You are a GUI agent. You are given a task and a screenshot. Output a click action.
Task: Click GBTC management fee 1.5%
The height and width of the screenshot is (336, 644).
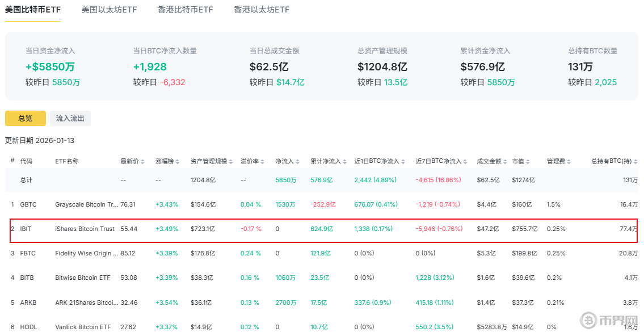554,204
